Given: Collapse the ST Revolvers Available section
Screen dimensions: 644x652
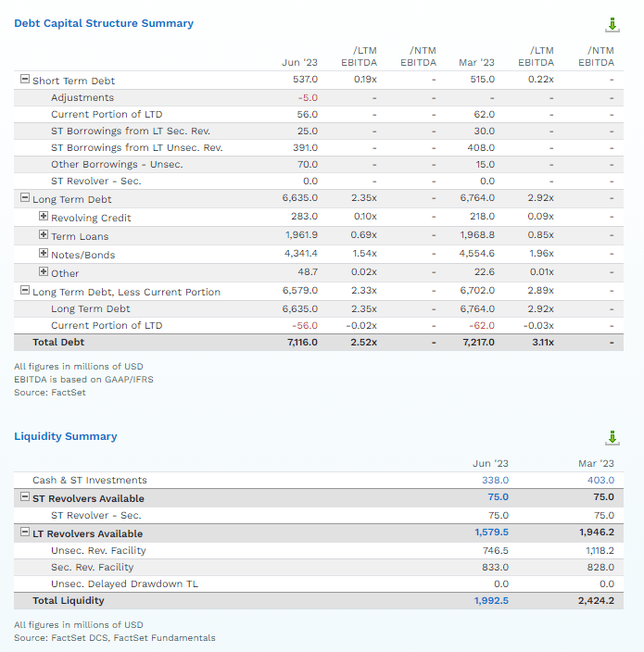Looking at the screenshot, I should (25, 496).
